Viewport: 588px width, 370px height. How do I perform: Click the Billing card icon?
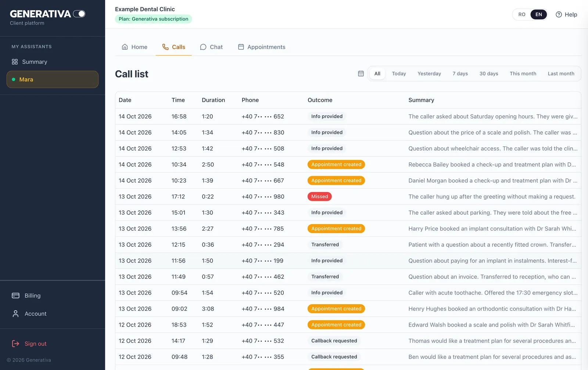pos(15,296)
